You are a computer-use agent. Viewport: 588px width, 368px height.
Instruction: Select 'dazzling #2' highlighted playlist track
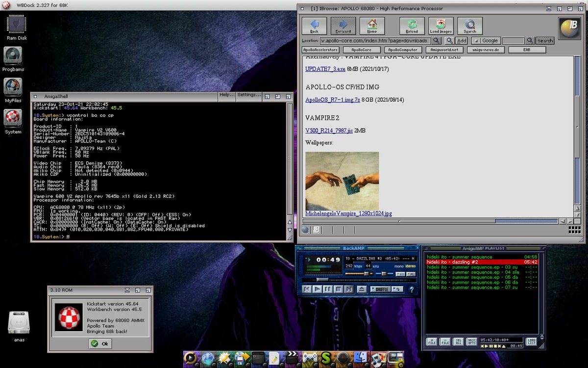pos(482,262)
